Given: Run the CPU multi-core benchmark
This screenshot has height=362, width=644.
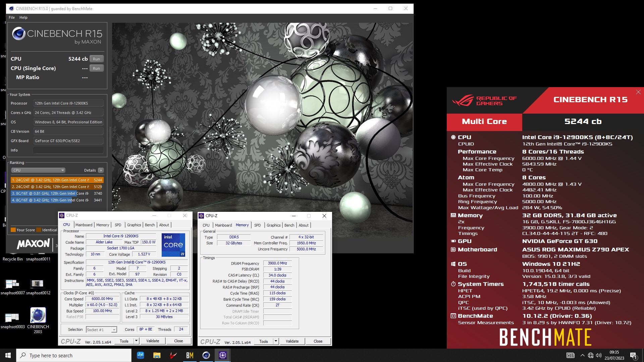Looking at the screenshot, I should coord(96,59).
